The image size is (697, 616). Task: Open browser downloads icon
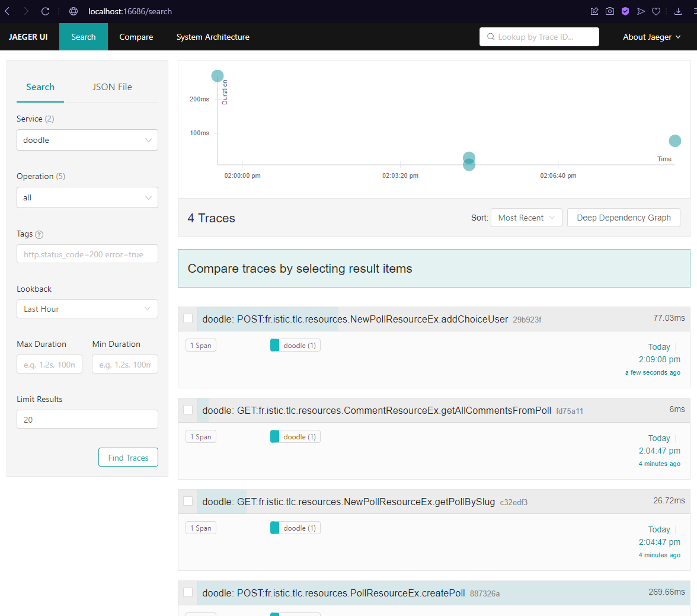[678, 11]
